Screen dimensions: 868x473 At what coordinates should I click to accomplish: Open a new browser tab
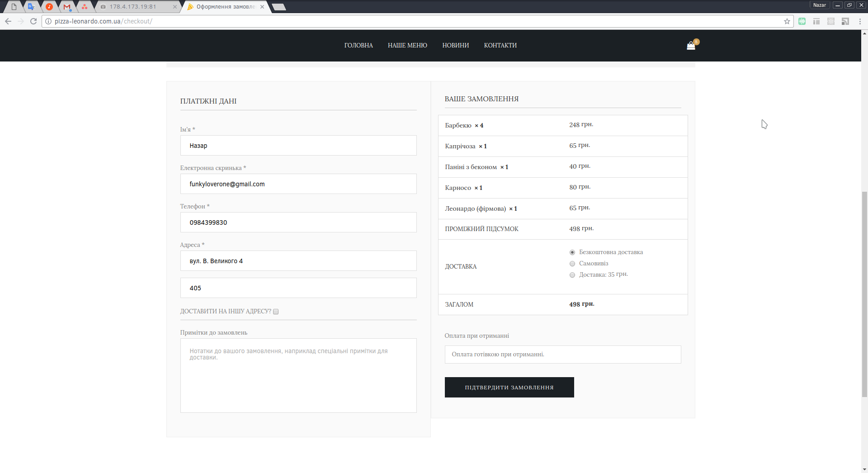(x=279, y=7)
